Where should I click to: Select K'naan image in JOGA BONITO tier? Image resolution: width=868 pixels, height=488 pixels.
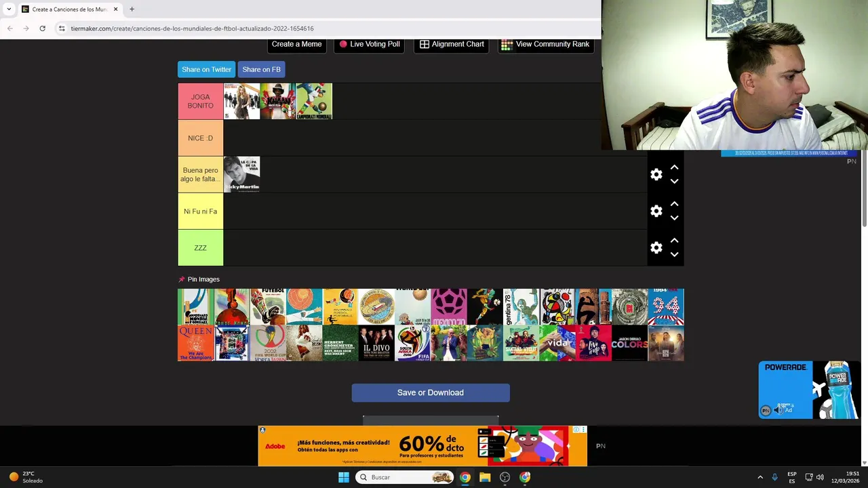coord(277,102)
